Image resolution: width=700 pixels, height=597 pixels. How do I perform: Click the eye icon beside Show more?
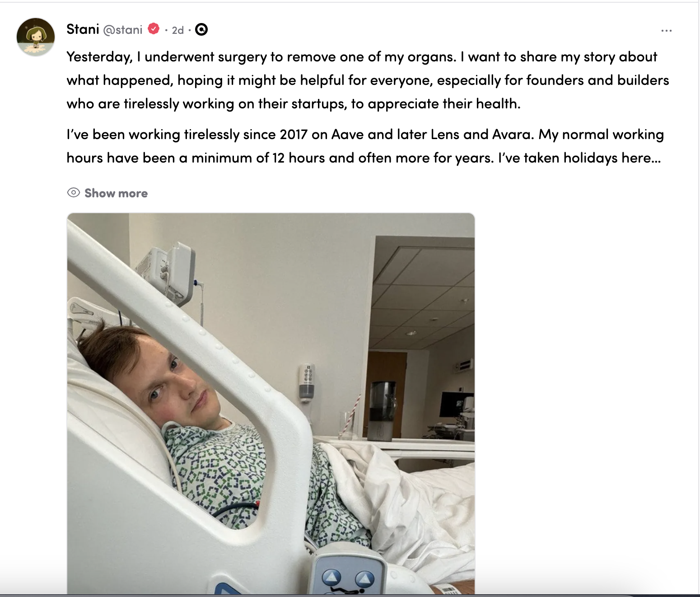[73, 193]
